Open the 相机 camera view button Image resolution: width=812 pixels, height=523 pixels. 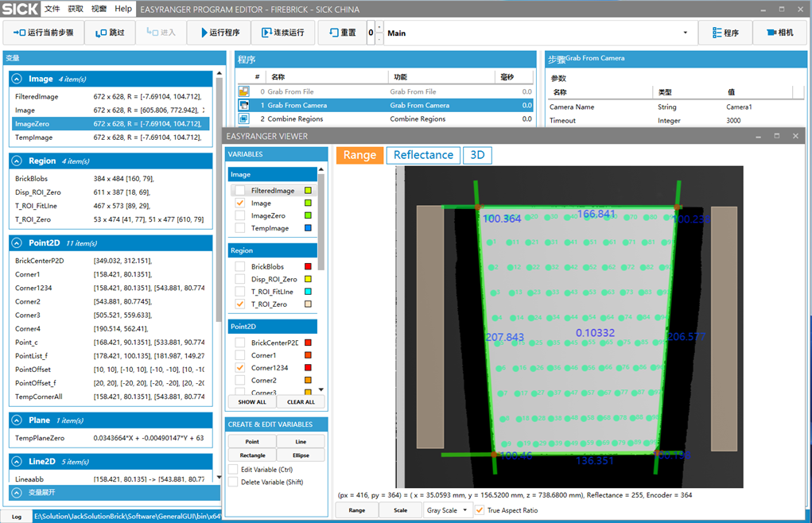point(780,33)
